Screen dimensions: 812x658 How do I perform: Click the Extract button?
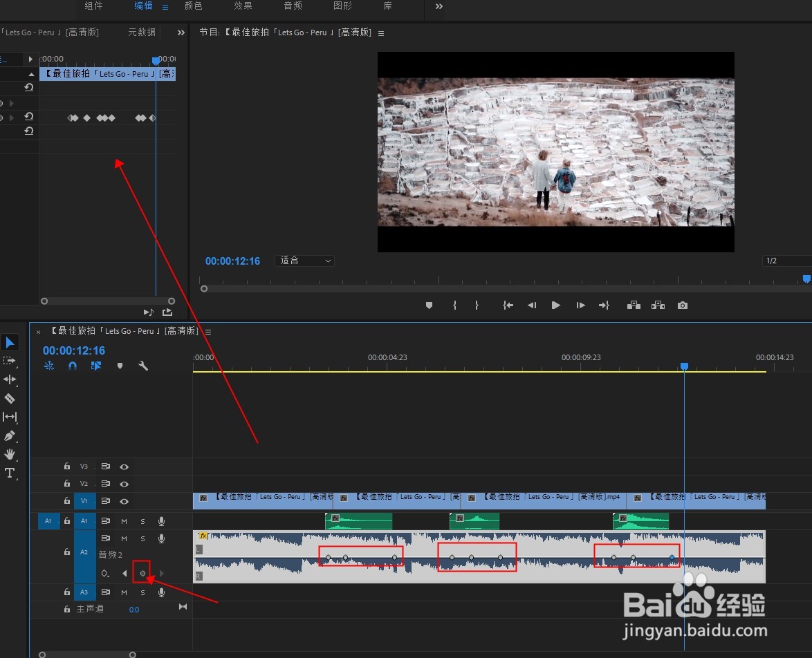pos(658,305)
